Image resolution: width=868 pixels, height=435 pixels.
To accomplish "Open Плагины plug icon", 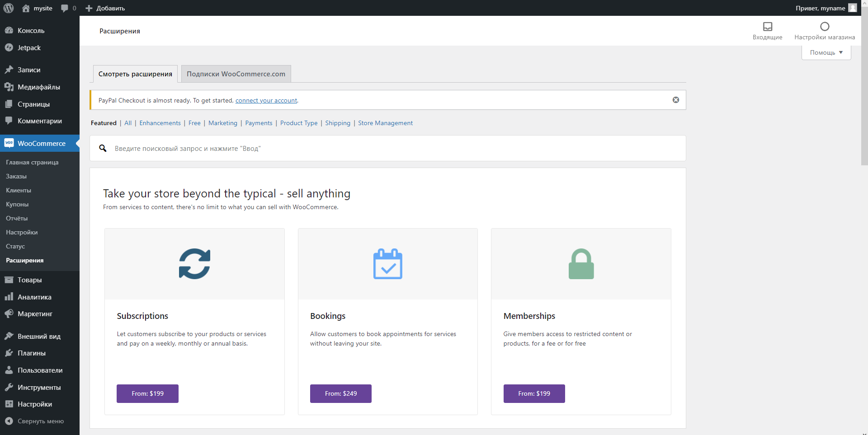I will click(x=9, y=353).
